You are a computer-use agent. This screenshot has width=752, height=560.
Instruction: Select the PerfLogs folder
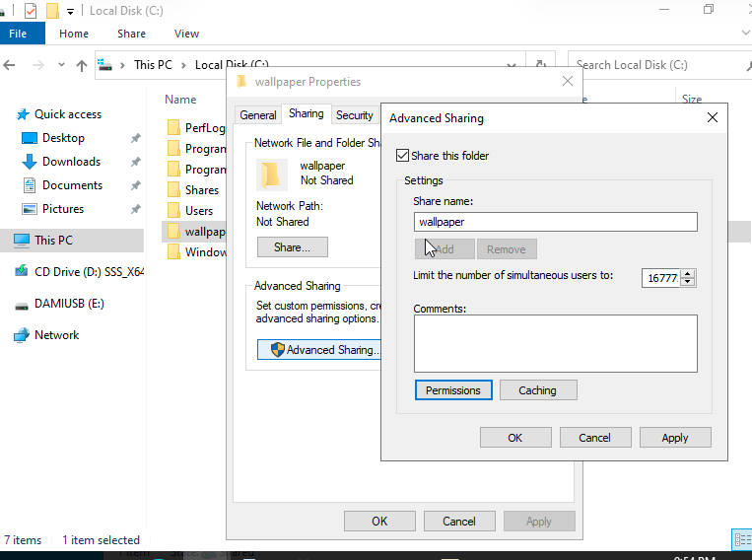(196, 127)
